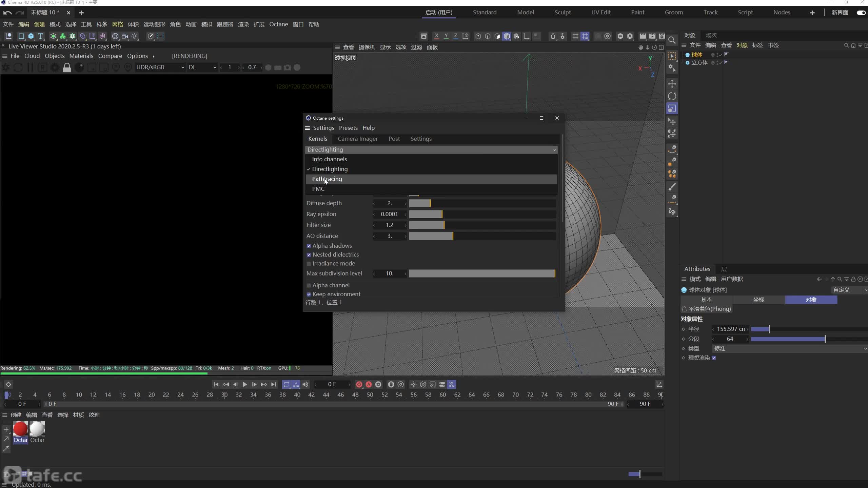Open the HDR/sRGB dropdown in Live Viewer
This screenshot has height=488, width=868.
click(x=160, y=67)
